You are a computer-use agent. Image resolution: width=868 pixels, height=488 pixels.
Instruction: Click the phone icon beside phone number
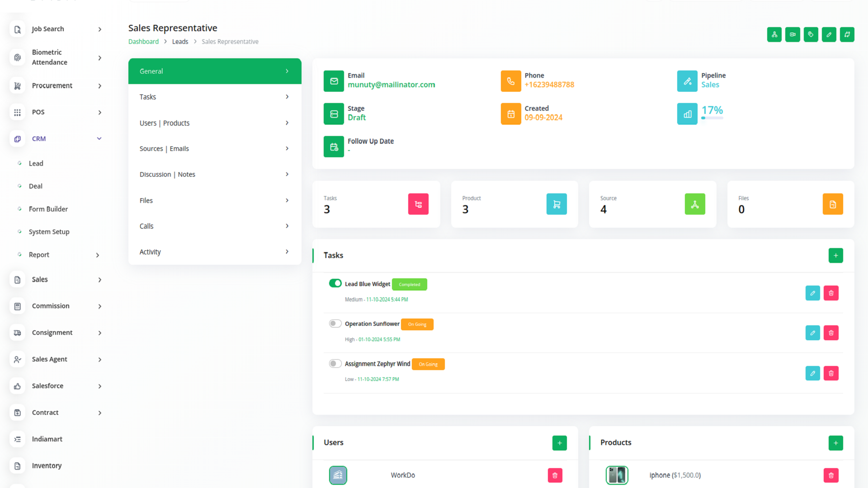511,81
